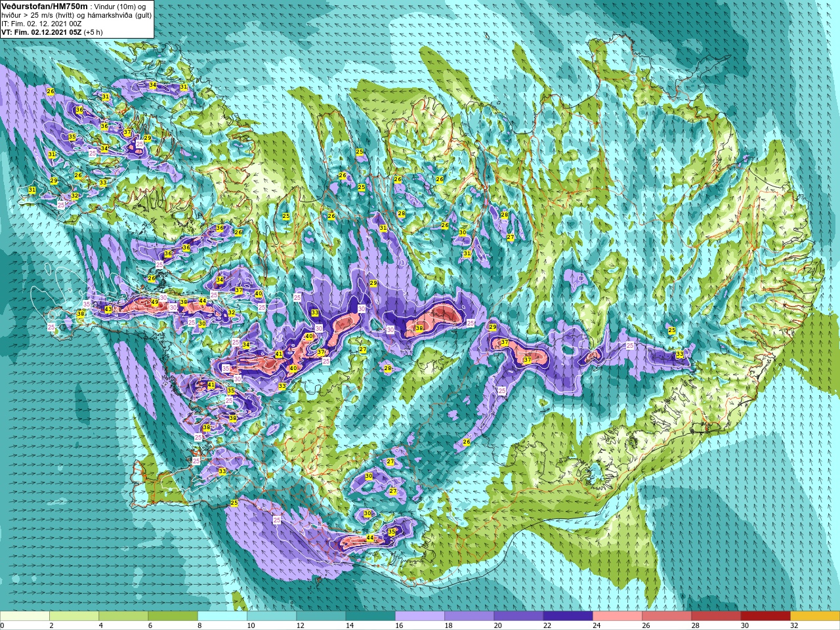This screenshot has width=840, height=630.
Task: Click the legend scale tick label 6
Action: [150, 625]
